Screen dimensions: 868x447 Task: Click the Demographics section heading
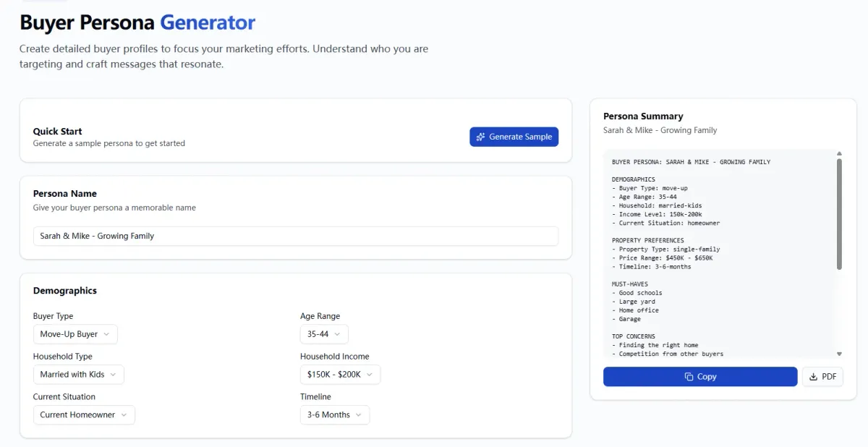65,291
